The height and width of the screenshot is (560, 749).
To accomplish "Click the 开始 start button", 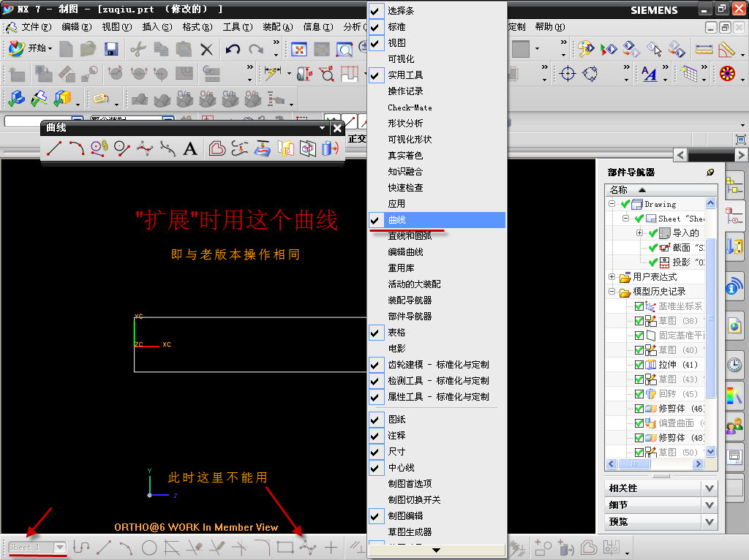I will (31, 48).
